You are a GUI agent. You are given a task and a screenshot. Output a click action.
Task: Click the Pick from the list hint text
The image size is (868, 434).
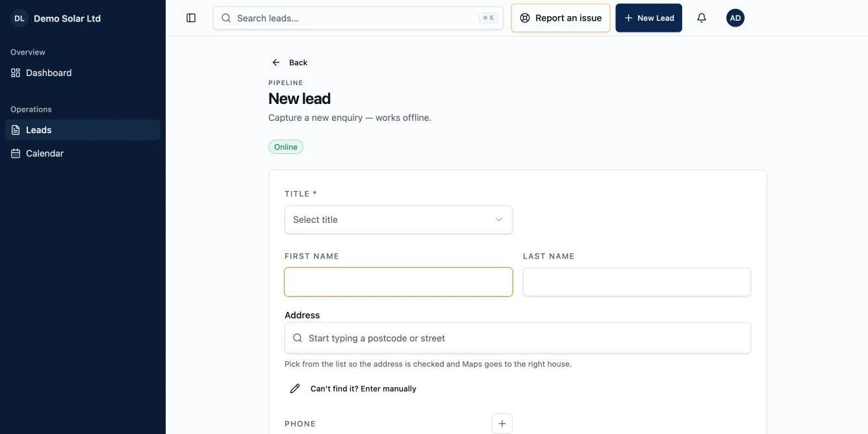click(428, 364)
